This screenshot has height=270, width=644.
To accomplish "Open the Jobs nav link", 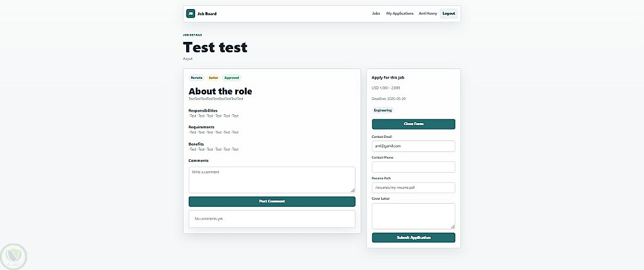I will 376,14.
